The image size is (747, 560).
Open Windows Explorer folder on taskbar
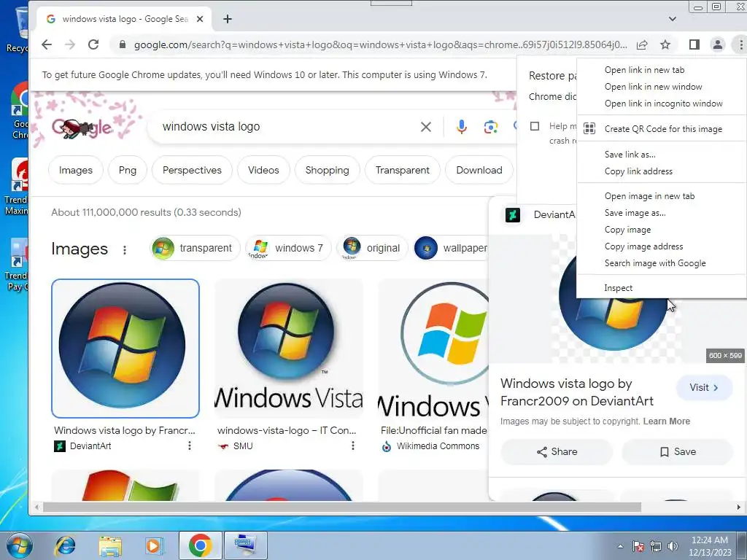click(110, 545)
